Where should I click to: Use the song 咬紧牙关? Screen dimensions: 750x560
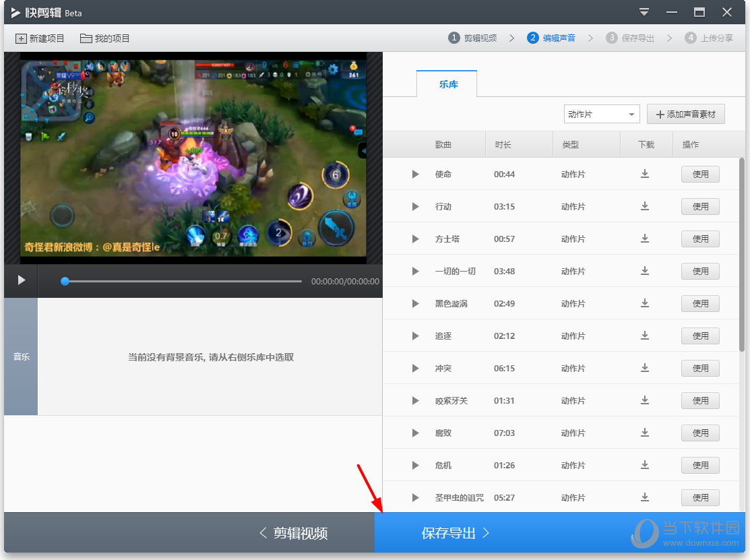pos(700,401)
